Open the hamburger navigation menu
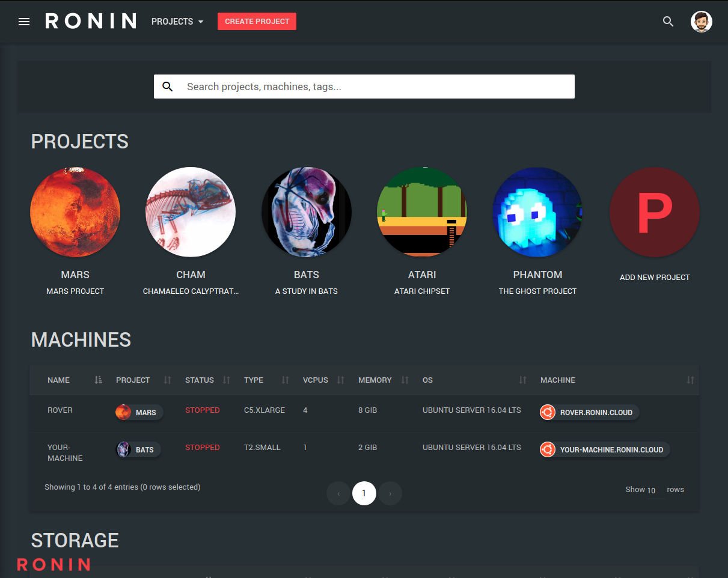This screenshot has height=578, width=728. [x=24, y=22]
